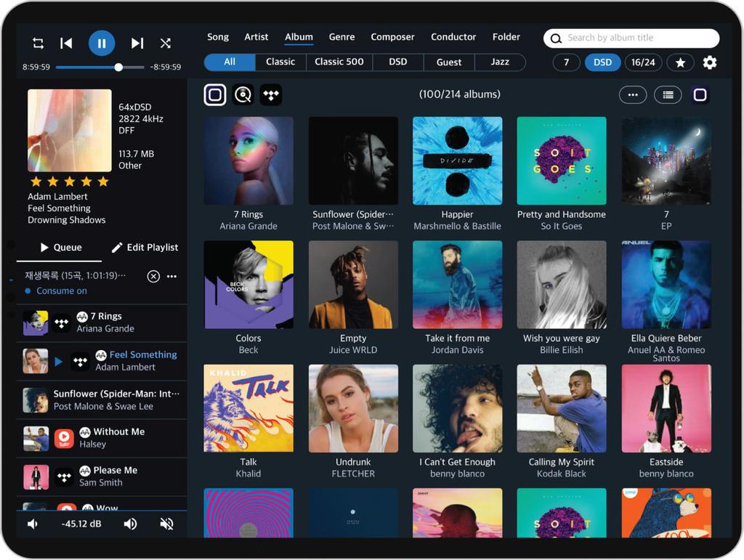744x560 pixels.
Task: Play Without Me by Halsey in queue
Action: pyautogui.click(x=102, y=438)
